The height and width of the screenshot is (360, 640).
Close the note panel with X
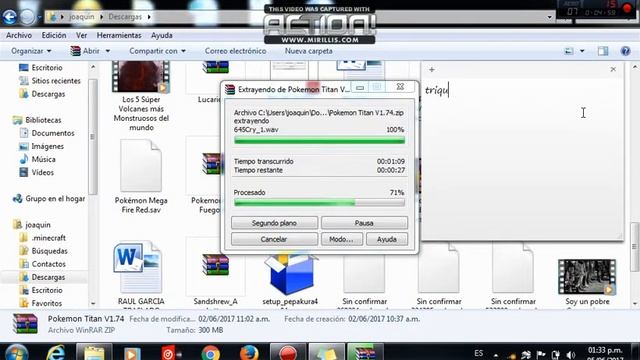613,69
